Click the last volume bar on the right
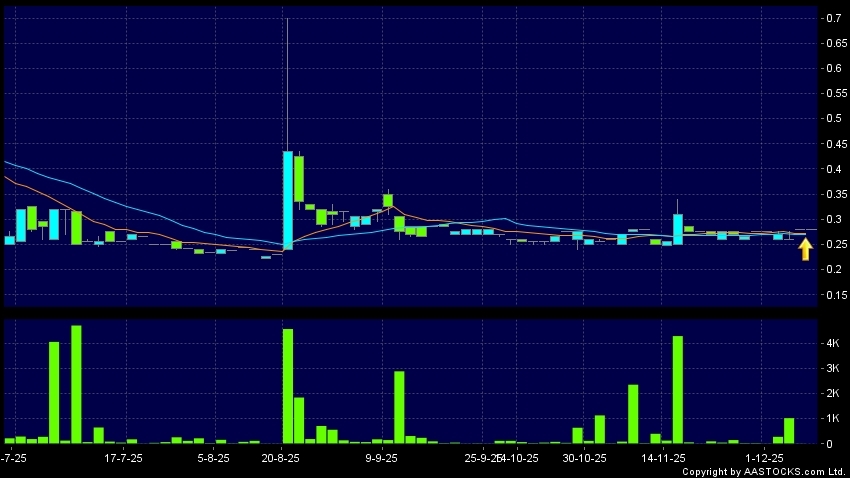Image resolution: width=850 pixels, height=478 pixels. [788, 430]
